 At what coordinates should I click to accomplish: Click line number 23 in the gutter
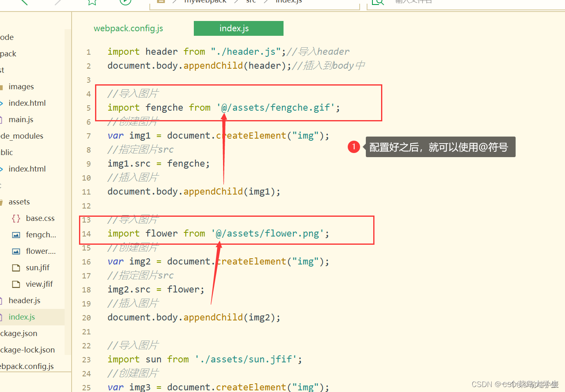point(86,360)
